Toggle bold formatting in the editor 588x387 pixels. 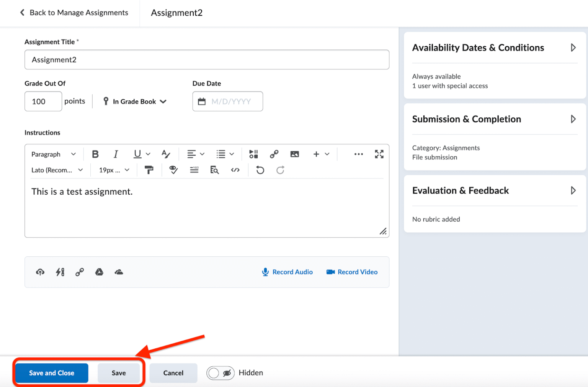click(x=95, y=154)
